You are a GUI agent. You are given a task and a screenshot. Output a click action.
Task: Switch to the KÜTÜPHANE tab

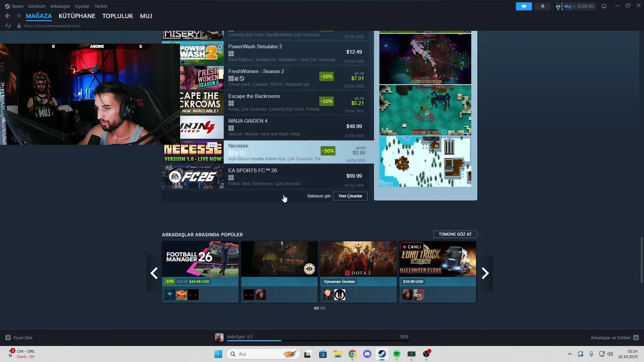coord(77,16)
